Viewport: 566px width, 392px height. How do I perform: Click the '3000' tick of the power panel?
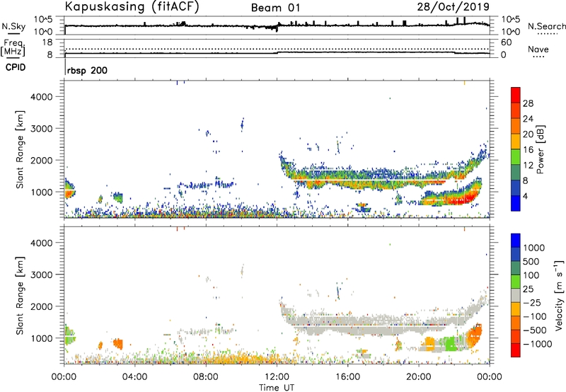[x=42, y=129]
